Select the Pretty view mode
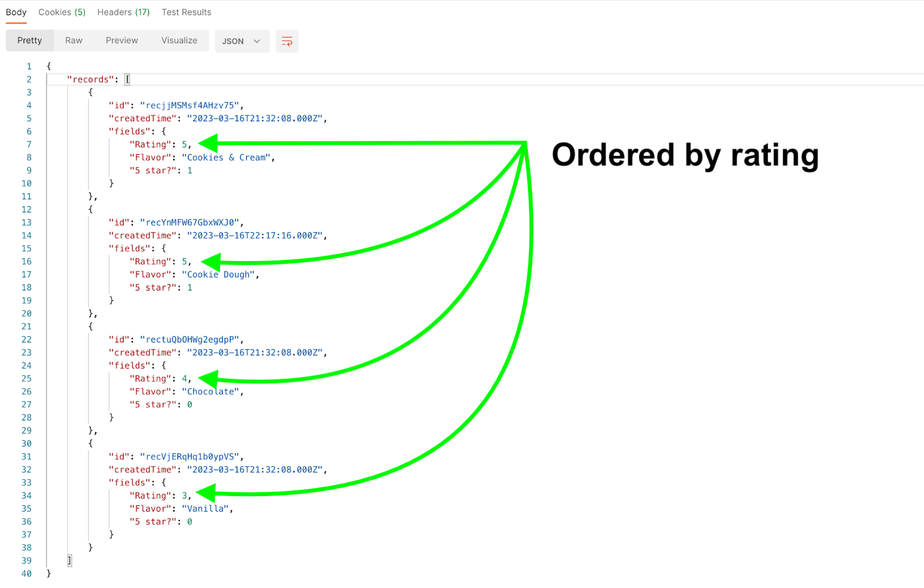The height and width of the screenshot is (588, 924). 29,40
